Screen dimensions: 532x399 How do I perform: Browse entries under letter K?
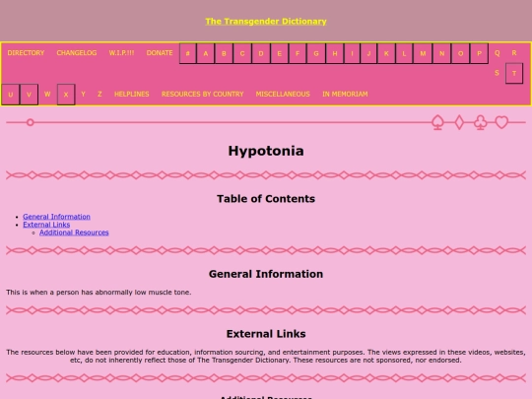point(386,53)
